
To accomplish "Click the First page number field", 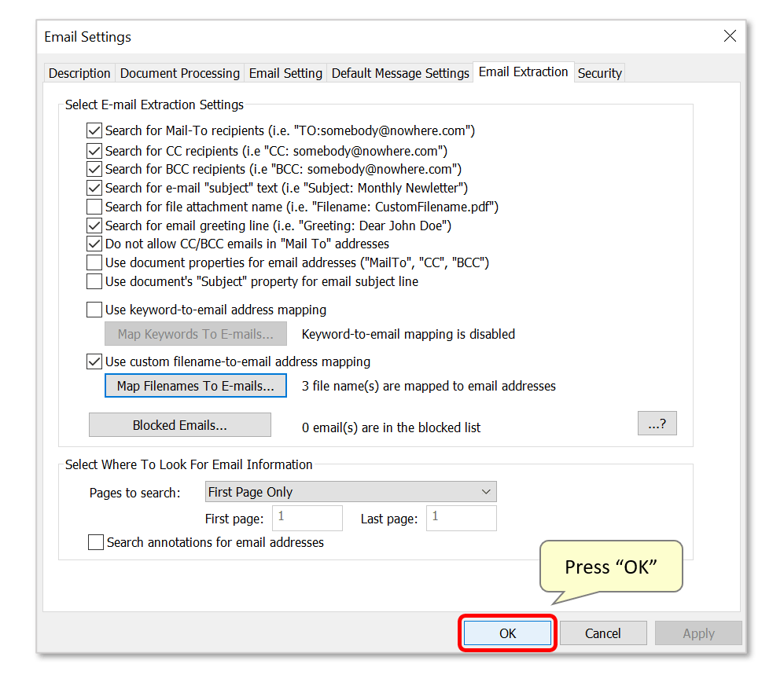I will point(307,518).
